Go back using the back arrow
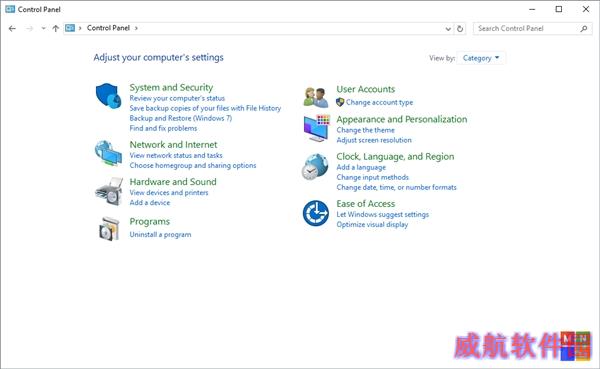This screenshot has width=600, height=369. click(x=12, y=28)
